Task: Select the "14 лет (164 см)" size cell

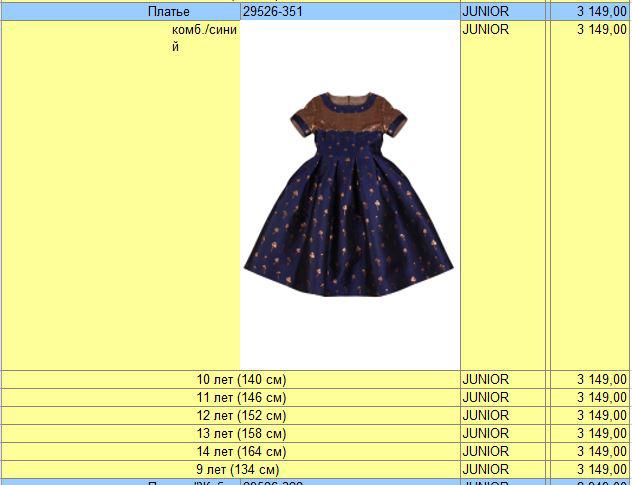Action: [240, 452]
